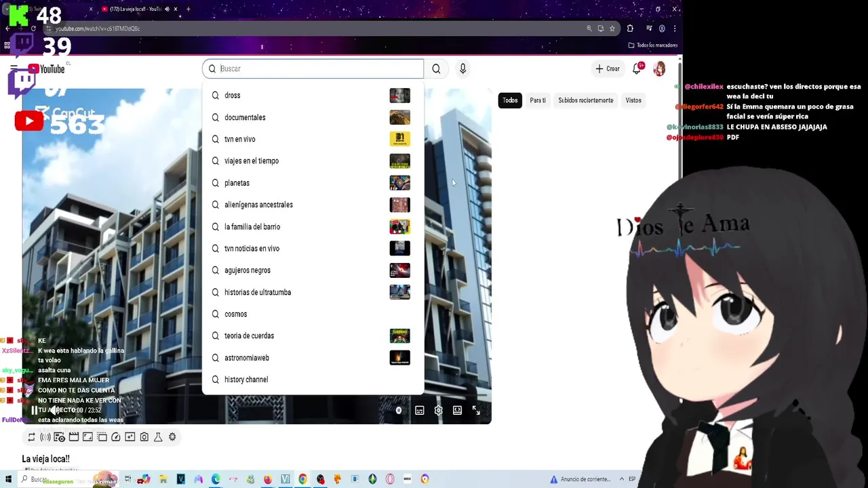Select the Vistos filter chip
868x488 pixels.
coord(633,100)
